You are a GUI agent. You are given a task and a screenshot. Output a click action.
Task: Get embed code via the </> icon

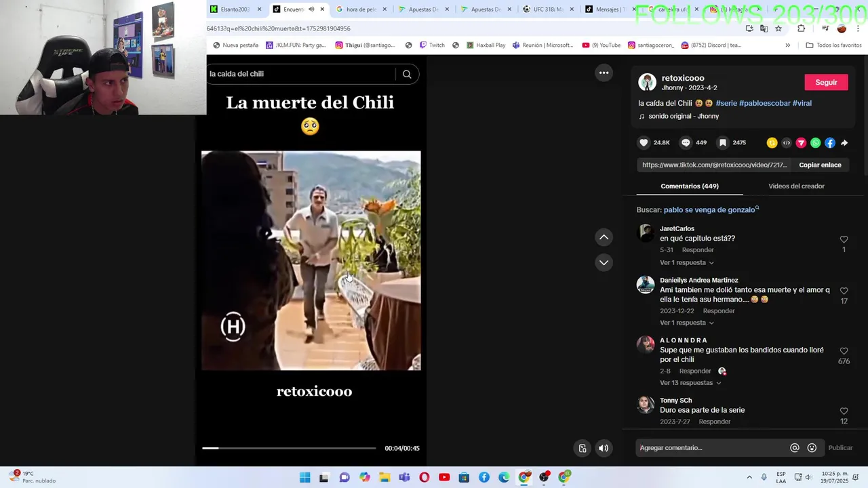pos(787,142)
